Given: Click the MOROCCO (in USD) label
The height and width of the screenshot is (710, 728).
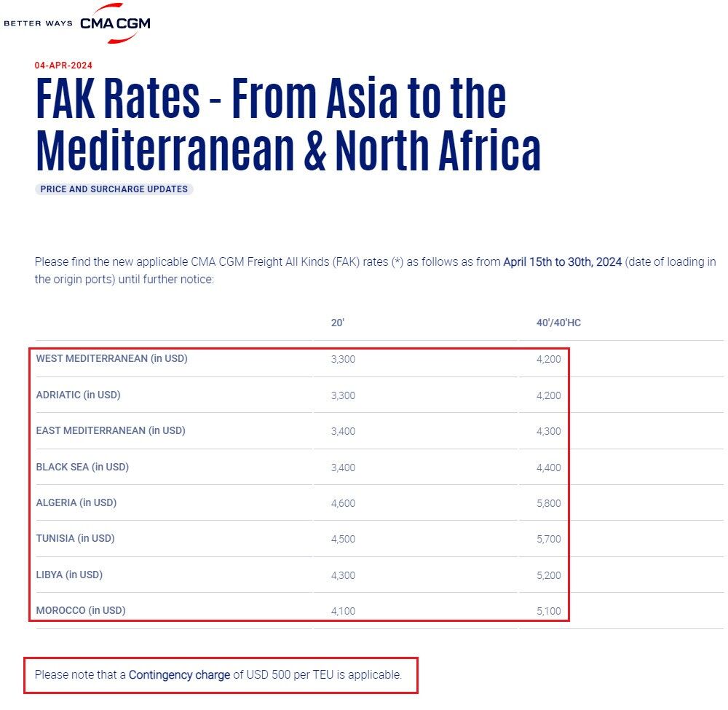Looking at the screenshot, I should (x=81, y=610).
